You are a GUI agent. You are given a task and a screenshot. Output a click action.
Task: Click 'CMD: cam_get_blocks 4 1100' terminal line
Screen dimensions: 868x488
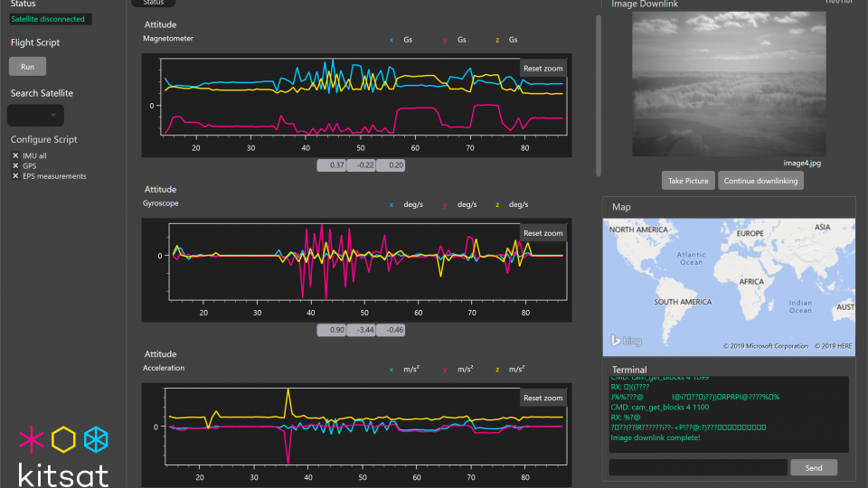click(x=659, y=408)
